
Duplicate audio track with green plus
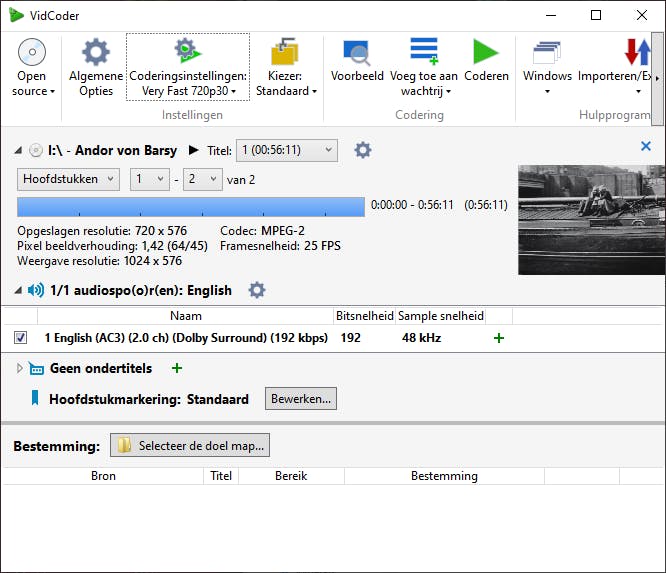click(x=499, y=338)
